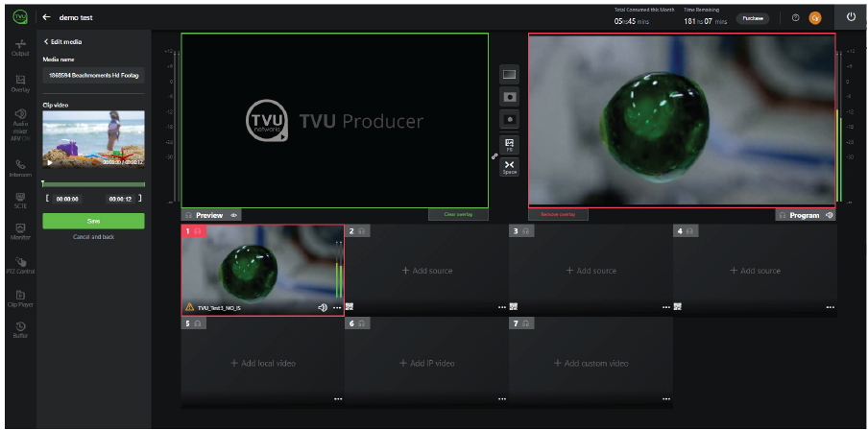Screen dimensions: 868x430
Task: Click the Space cut button
Action: [x=509, y=168]
